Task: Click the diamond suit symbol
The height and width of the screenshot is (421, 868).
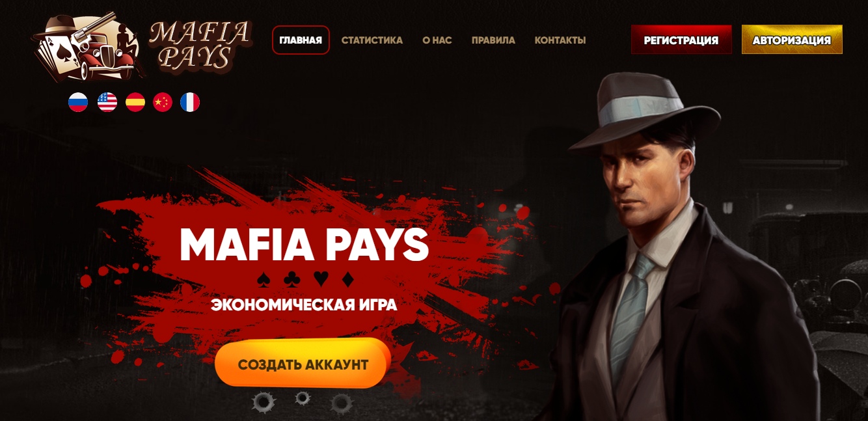Action: (x=347, y=280)
